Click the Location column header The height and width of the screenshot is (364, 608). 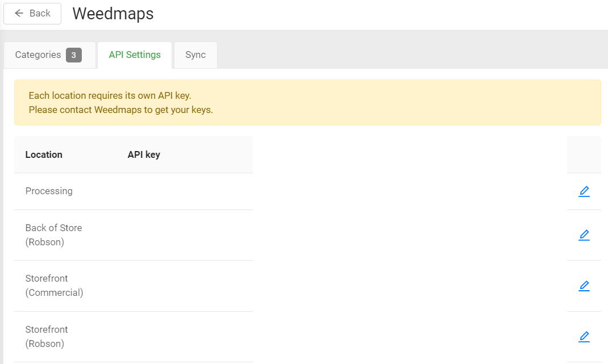coord(44,154)
